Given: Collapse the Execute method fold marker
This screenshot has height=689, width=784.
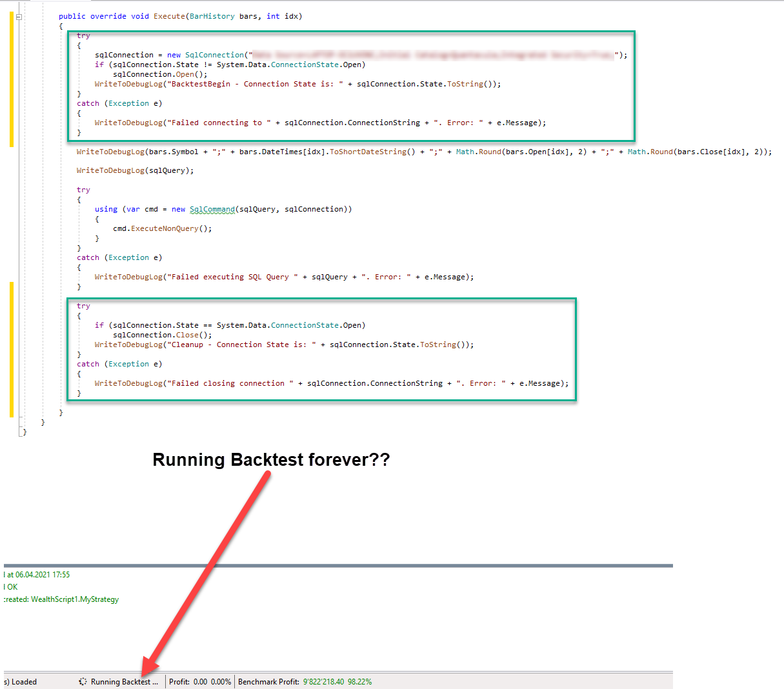Looking at the screenshot, I should [19, 17].
